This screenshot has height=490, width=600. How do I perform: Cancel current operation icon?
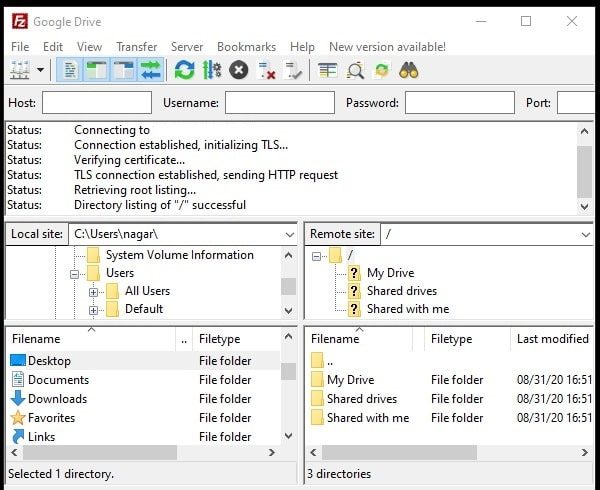[238, 70]
